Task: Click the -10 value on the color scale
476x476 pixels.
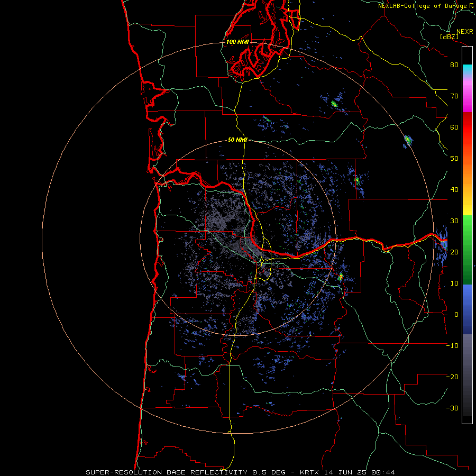Action: [452, 346]
